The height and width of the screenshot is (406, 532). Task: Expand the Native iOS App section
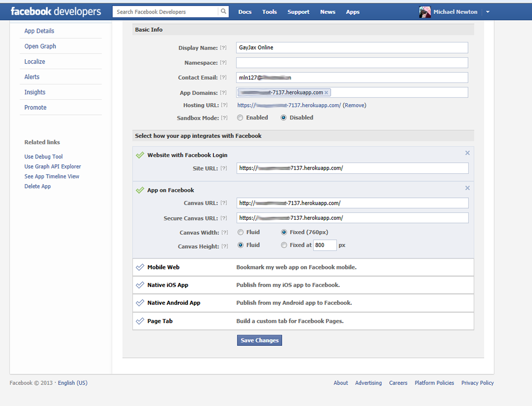pos(168,285)
